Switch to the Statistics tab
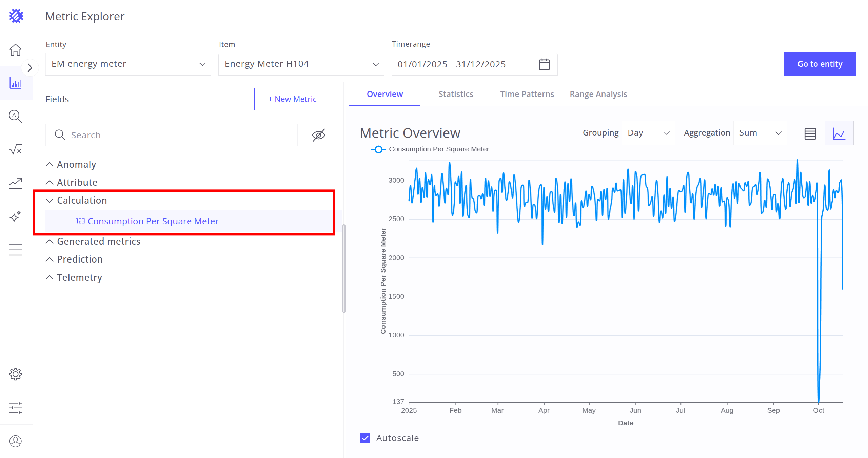Viewport: 868px width, 458px height. 456,94
